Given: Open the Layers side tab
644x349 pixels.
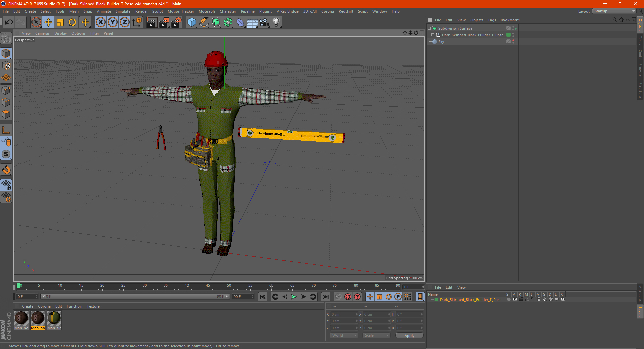Looking at the screenshot, I should coord(640,311).
